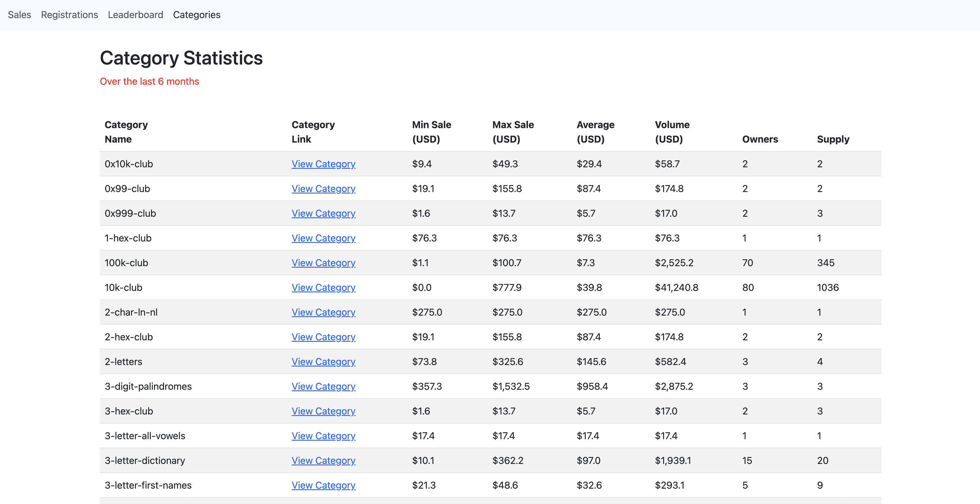View Category for 0x999-club

323,213
